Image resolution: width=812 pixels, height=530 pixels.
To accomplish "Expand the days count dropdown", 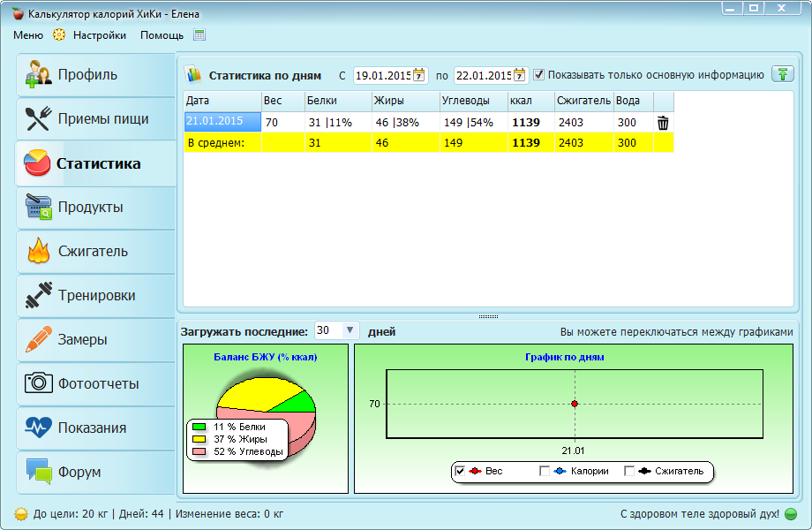I will (x=350, y=330).
